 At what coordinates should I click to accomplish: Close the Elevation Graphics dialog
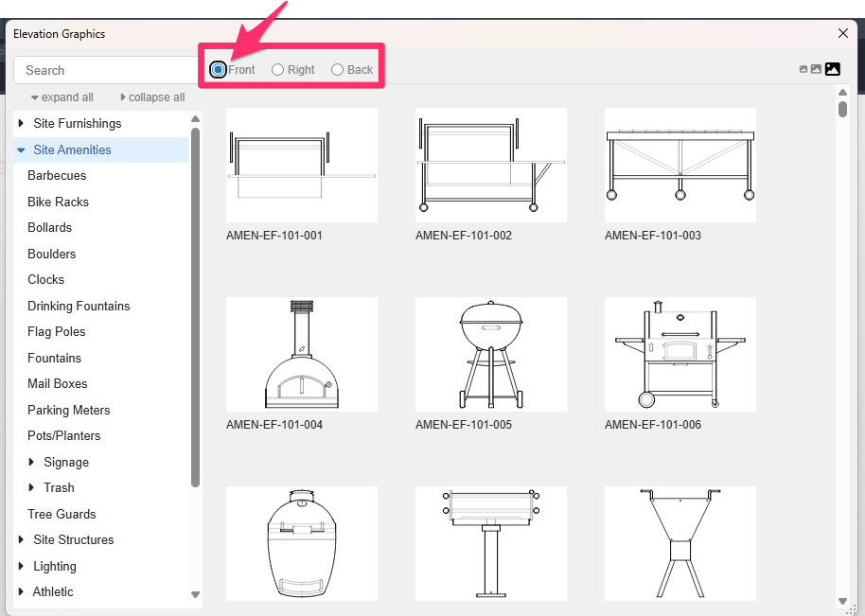pos(843,33)
